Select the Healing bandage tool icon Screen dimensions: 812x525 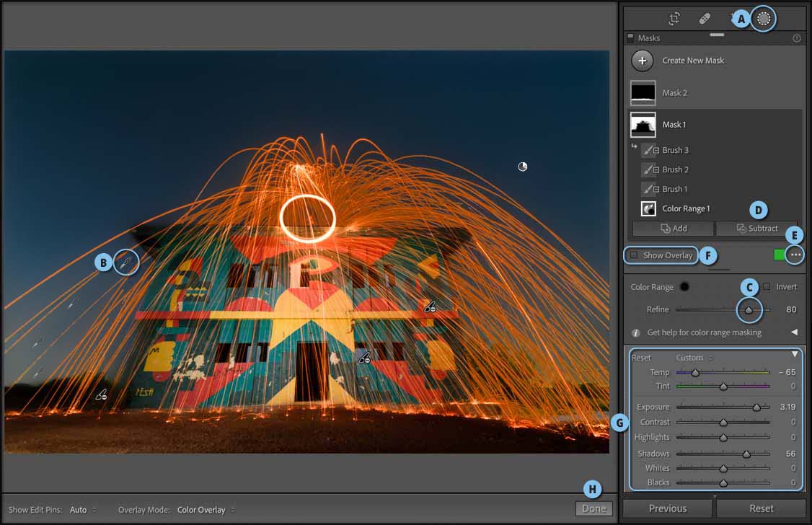[x=705, y=19]
